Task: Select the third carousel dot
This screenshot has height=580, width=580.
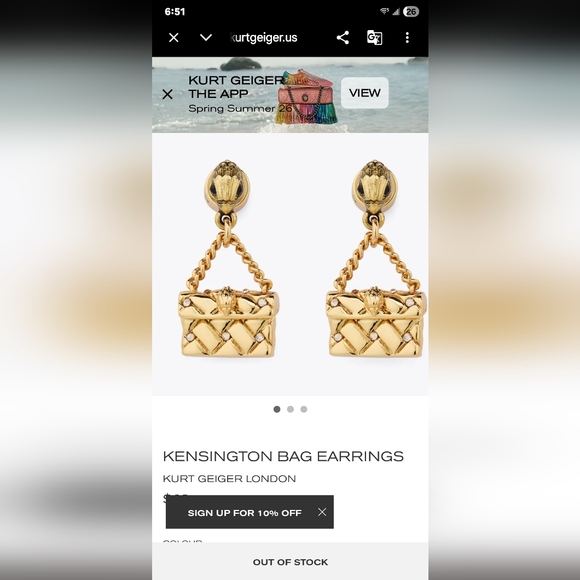Action: click(304, 409)
